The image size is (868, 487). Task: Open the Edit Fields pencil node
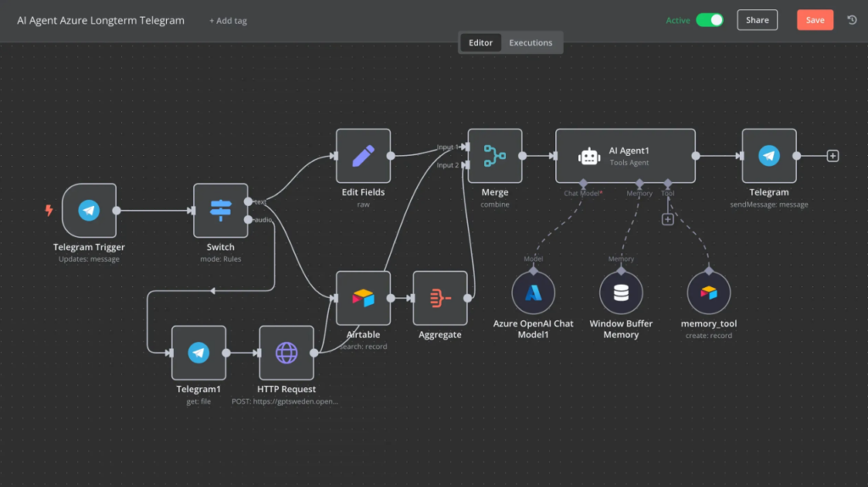pyautogui.click(x=363, y=156)
